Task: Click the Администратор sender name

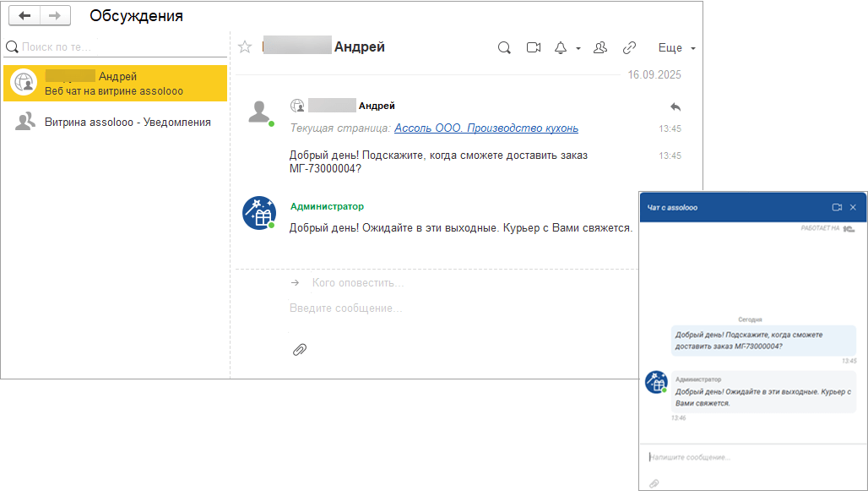Action: [327, 206]
